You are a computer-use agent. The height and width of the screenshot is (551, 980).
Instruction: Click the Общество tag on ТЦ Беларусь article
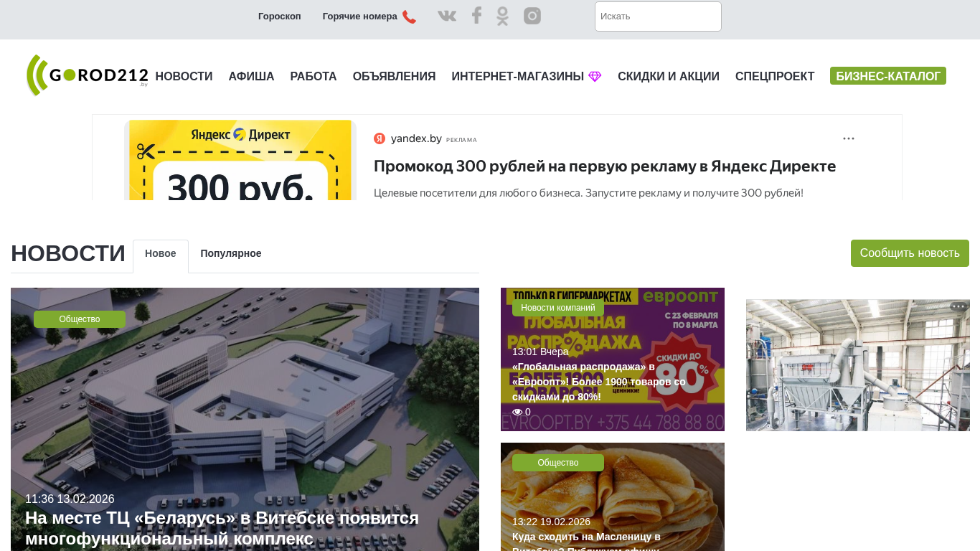pos(80,319)
